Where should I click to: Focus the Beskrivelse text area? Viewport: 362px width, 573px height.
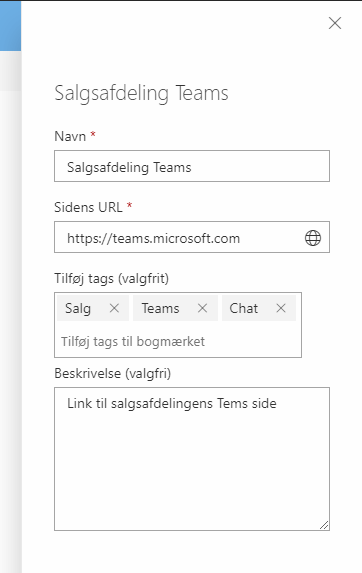[192, 459]
